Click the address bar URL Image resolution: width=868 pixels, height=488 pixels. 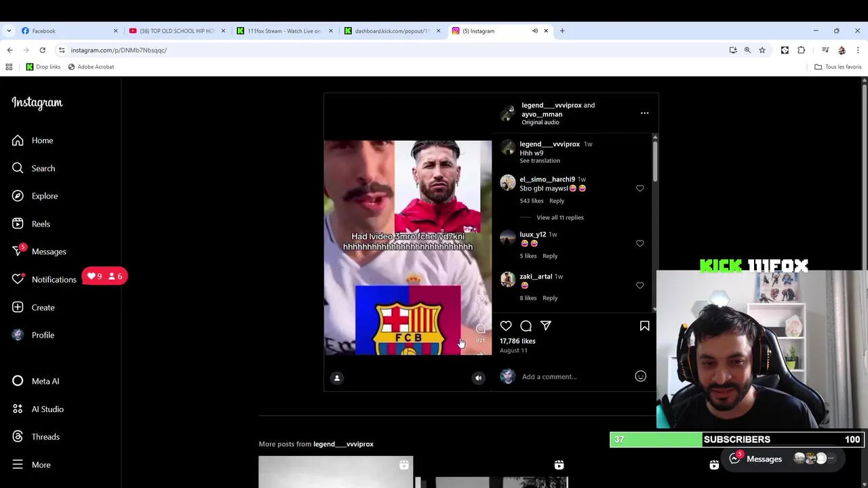pos(119,50)
